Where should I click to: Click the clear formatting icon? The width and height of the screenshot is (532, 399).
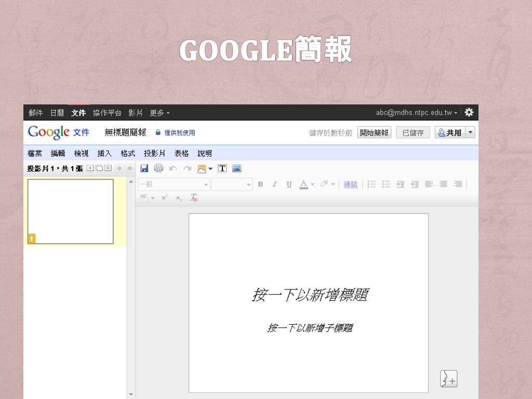click(x=194, y=197)
